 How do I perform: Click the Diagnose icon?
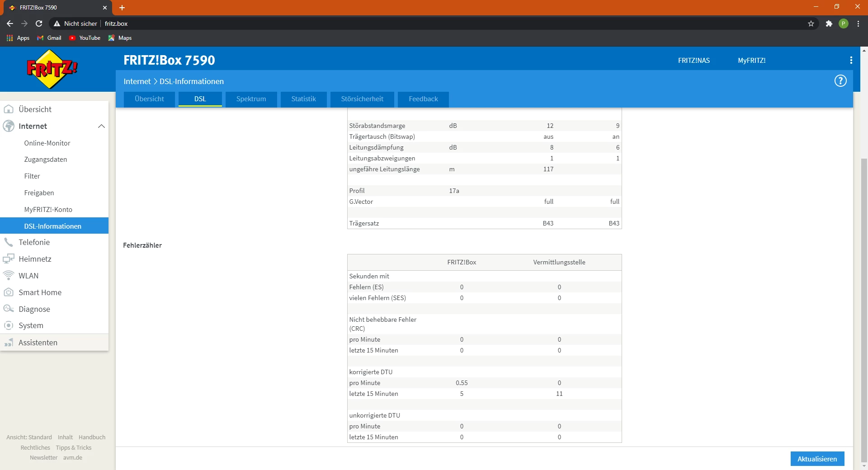[x=9, y=309]
